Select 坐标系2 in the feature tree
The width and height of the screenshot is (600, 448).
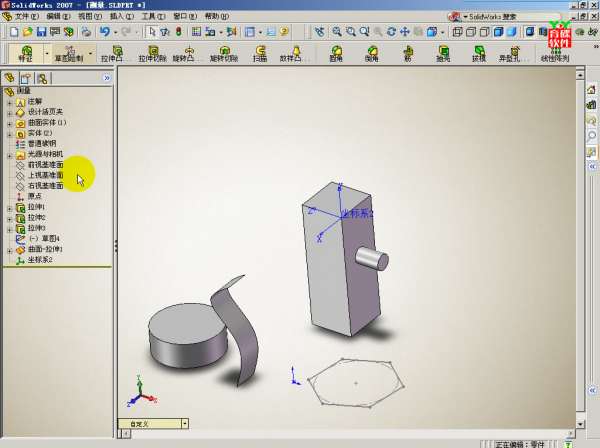pos(40,260)
